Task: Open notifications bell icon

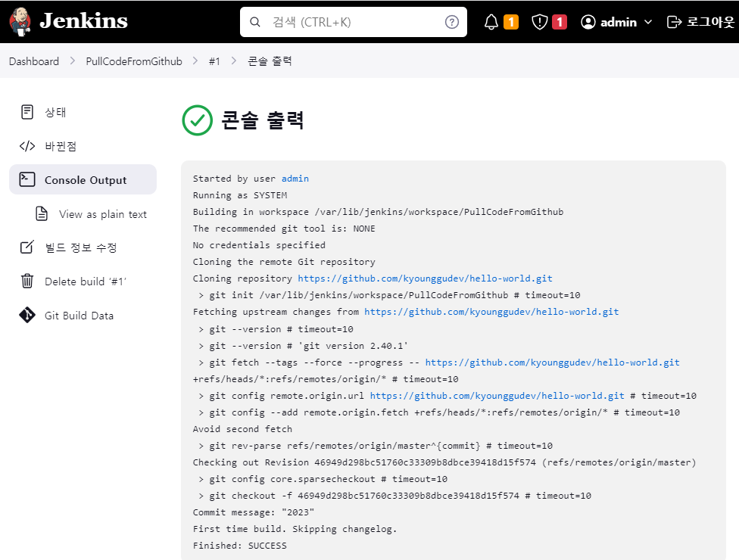Action: coord(491,22)
